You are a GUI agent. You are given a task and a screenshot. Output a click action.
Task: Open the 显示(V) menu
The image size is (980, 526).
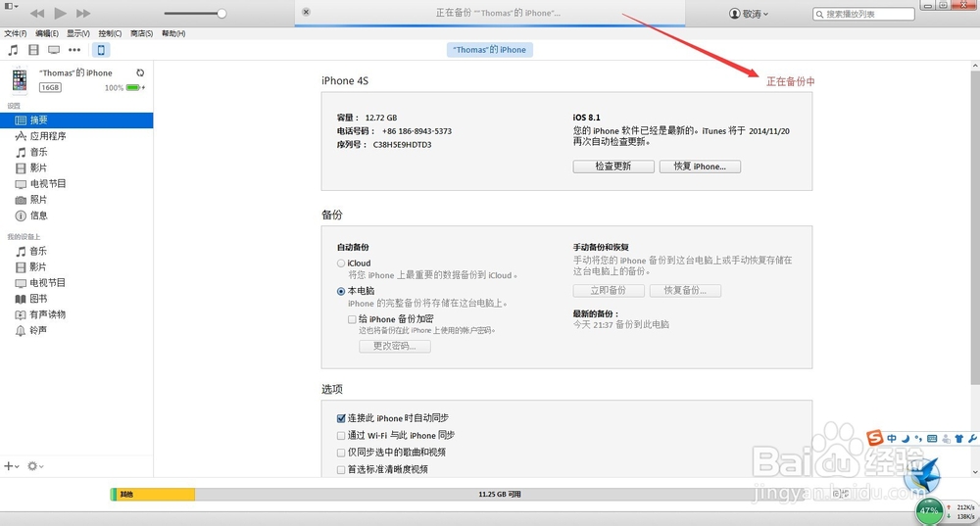click(x=78, y=33)
